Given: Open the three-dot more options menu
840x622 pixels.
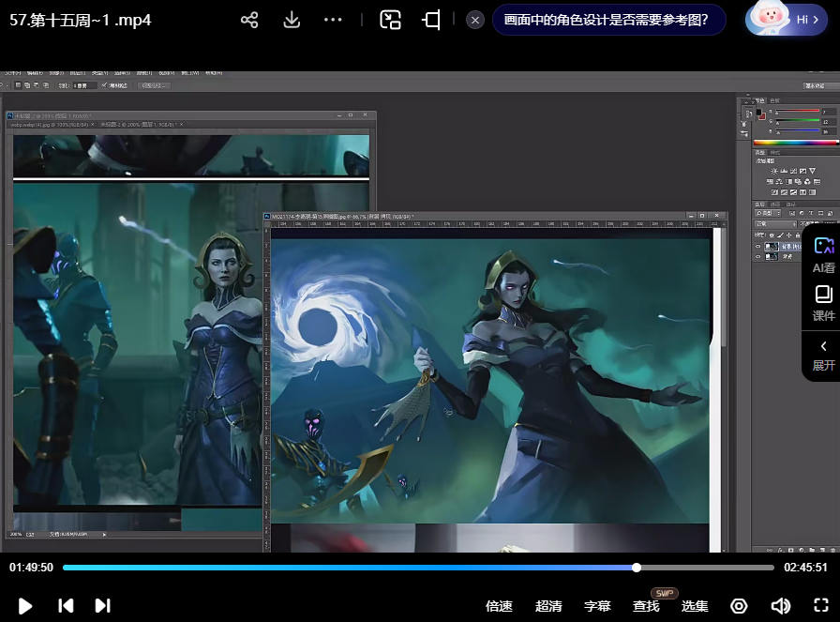Looking at the screenshot, I should click(x=333, y=20).
